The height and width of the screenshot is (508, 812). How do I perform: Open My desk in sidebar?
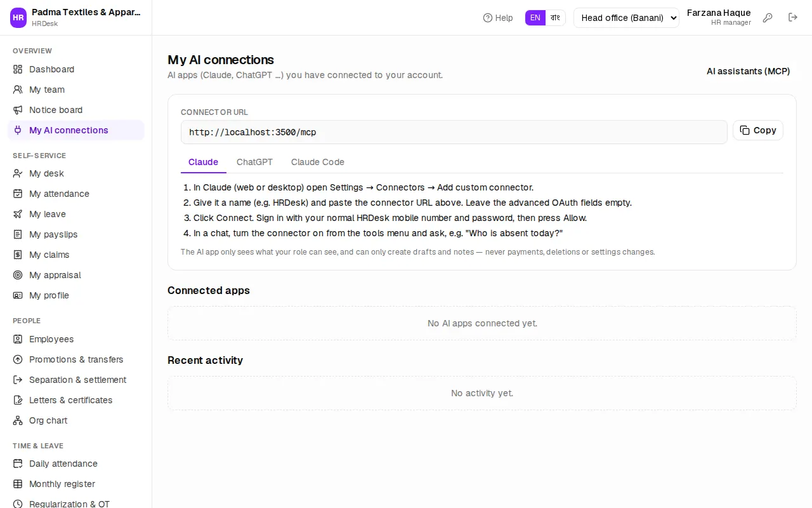tap(76, 173)
